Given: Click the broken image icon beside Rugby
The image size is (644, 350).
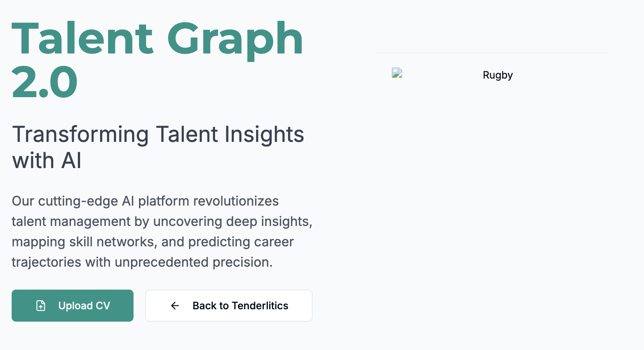Looking at the screenshot, I should point(397,73).
